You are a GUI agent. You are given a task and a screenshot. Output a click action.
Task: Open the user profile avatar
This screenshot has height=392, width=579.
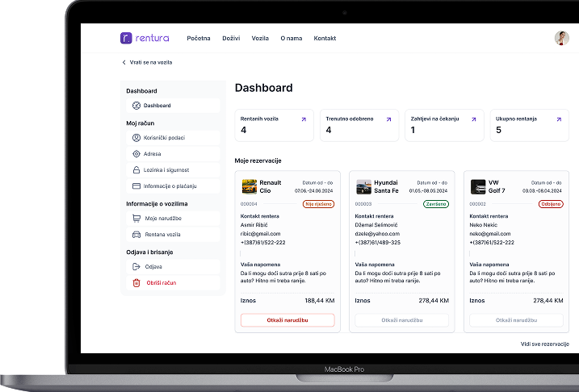(561, 38)
